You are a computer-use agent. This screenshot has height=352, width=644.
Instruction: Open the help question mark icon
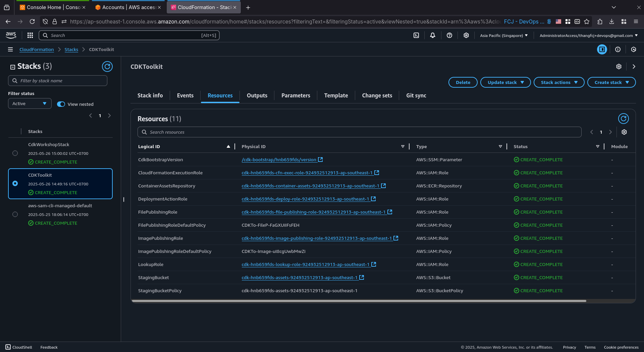click(449, 35)
